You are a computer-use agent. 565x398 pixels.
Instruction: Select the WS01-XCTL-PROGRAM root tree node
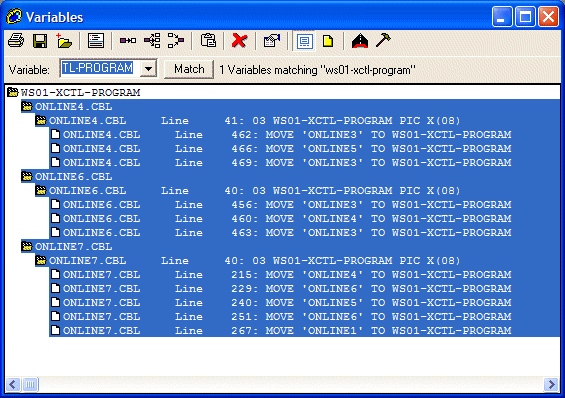click(x=80, y=93)
